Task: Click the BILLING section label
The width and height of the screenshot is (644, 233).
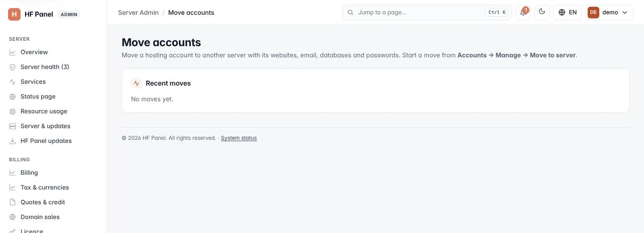Action: pyautogui.click(x=19, y=160)
